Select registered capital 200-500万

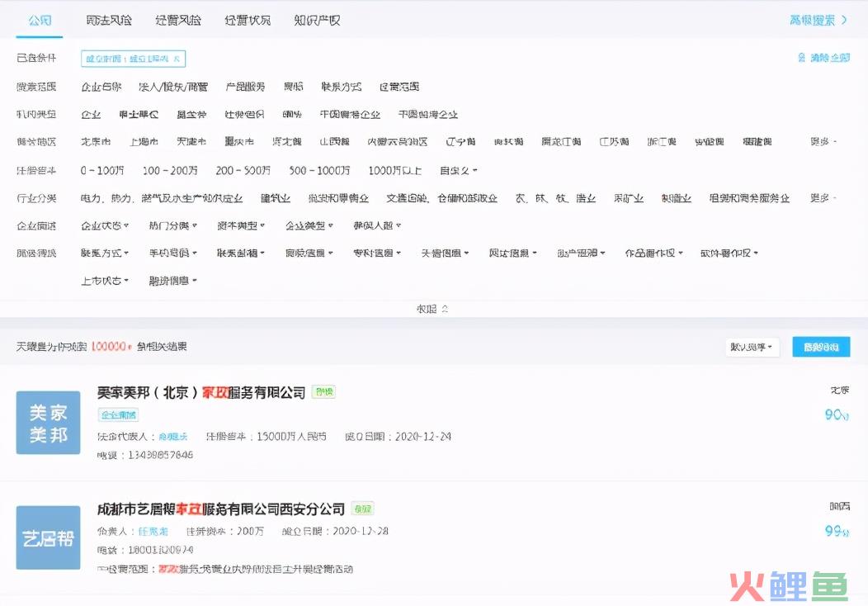pos(243,171)
